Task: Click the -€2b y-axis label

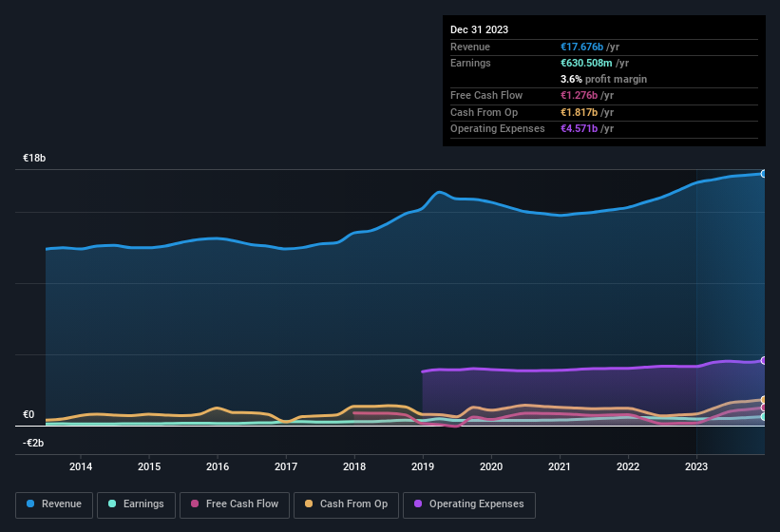Action: click(33, 443)
